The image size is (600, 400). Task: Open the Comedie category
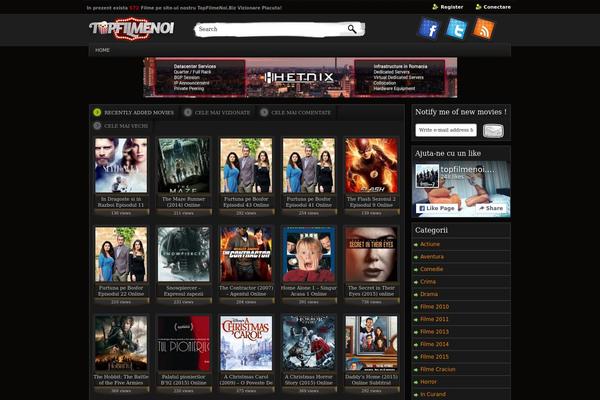(x=431, y=269)
